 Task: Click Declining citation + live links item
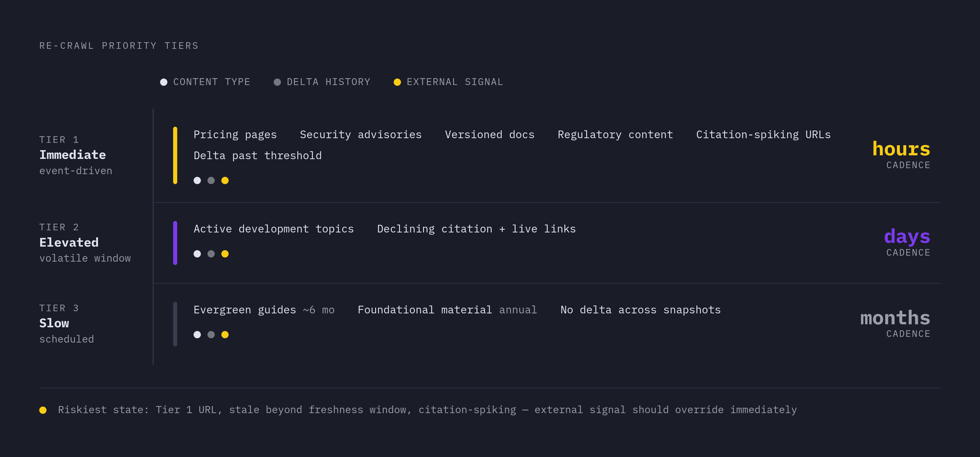(476, 229)
